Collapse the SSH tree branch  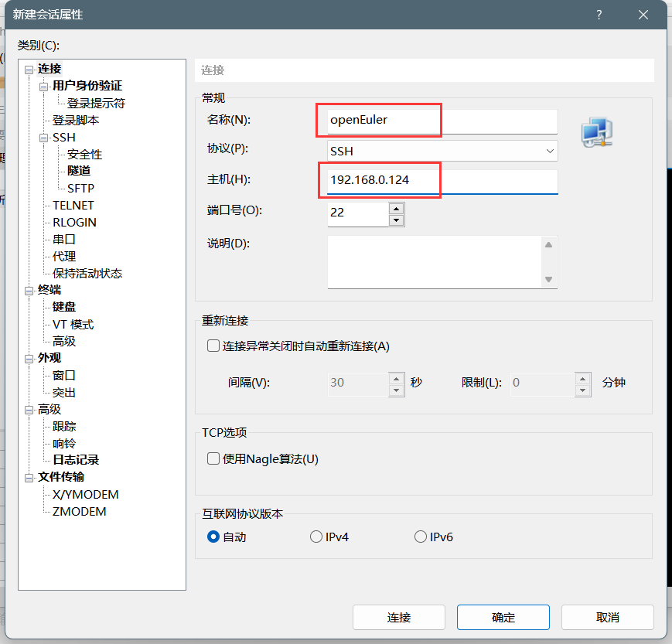coord(45,137)
